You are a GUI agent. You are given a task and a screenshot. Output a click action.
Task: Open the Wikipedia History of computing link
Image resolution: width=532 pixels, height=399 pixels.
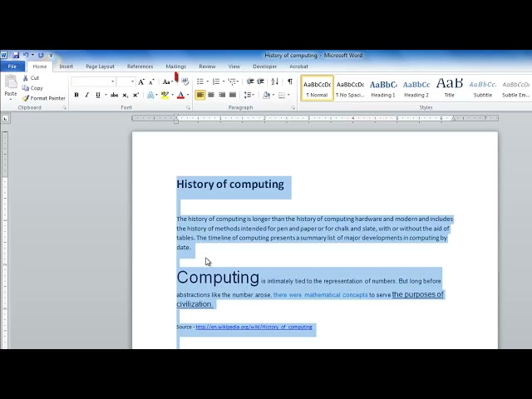tap(254, 327)
